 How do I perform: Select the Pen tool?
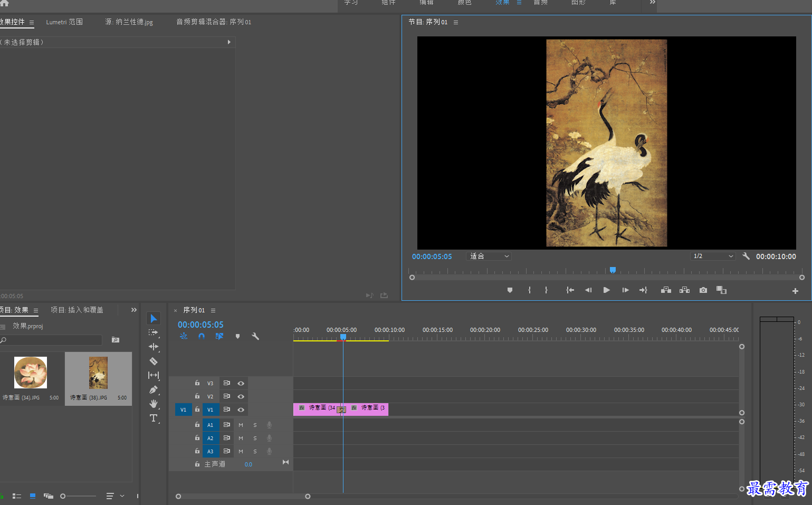pos(154,389)
